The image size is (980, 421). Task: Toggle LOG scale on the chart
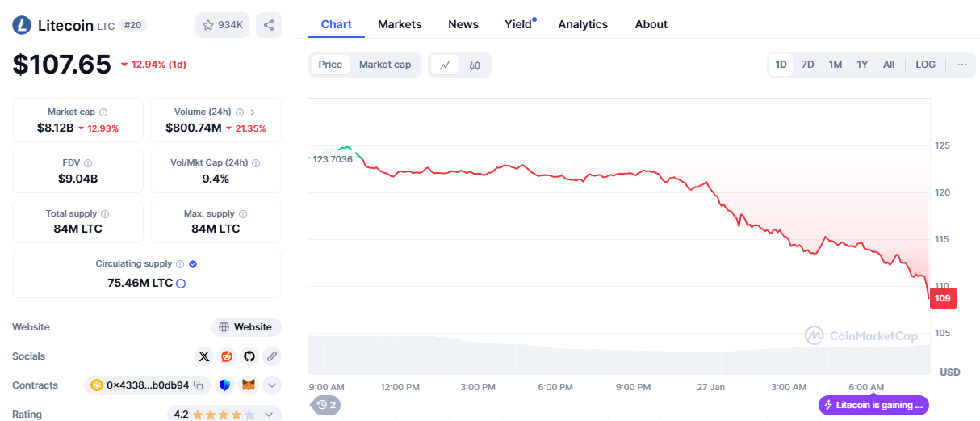[x=925, y=65]
